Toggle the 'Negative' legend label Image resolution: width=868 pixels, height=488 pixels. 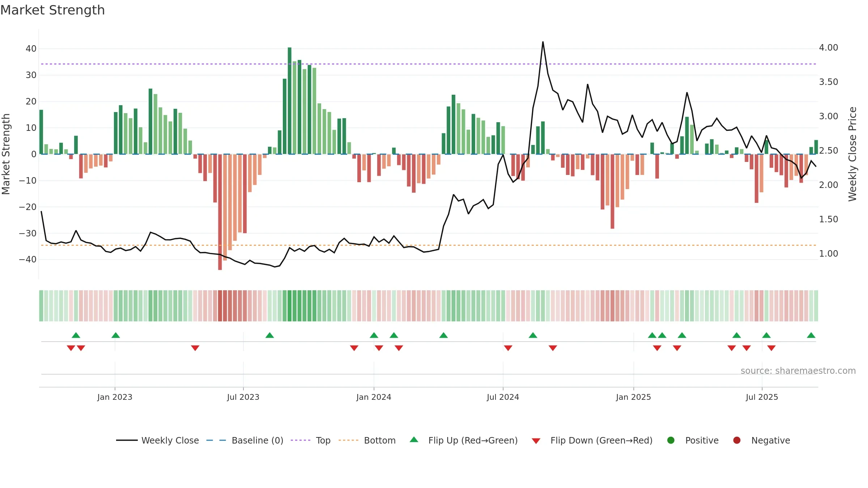(771, 441)
